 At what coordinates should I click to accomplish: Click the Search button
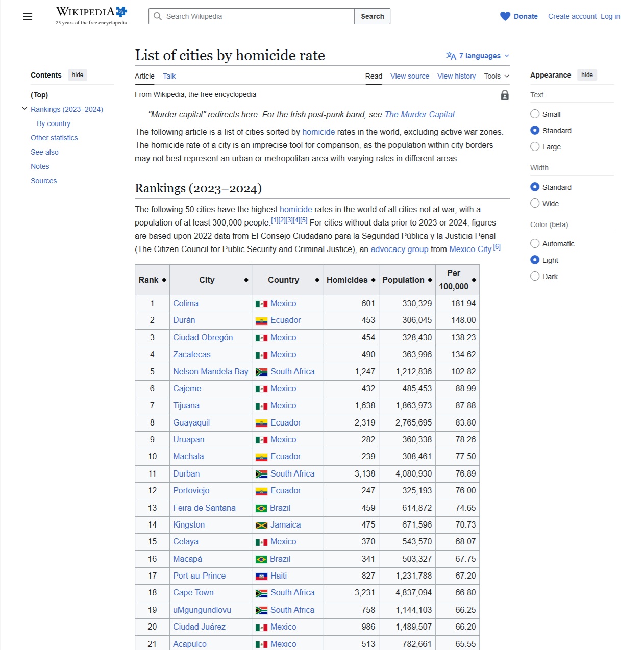click(x=373, y=16)
